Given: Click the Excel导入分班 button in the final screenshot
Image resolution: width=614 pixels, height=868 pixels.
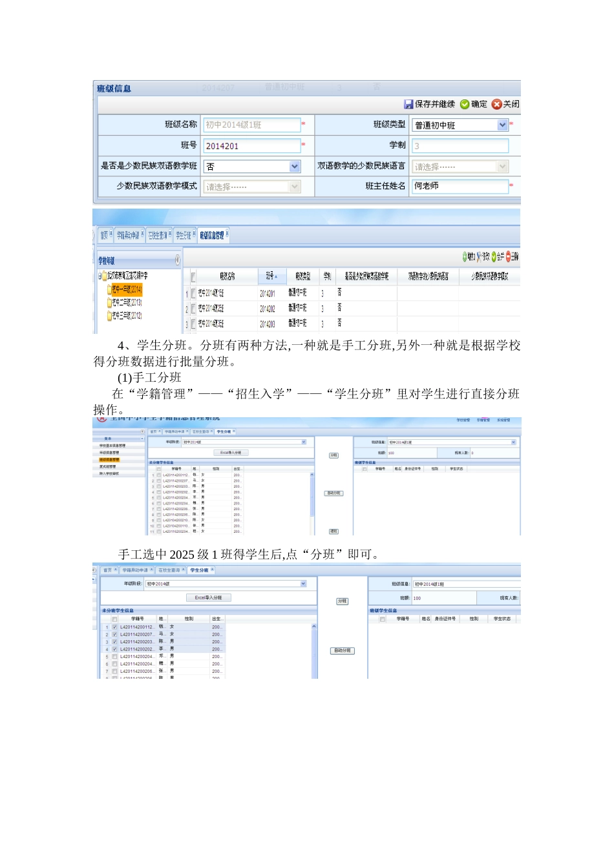Looking at the screenshot, I should [x=208, y=598].
